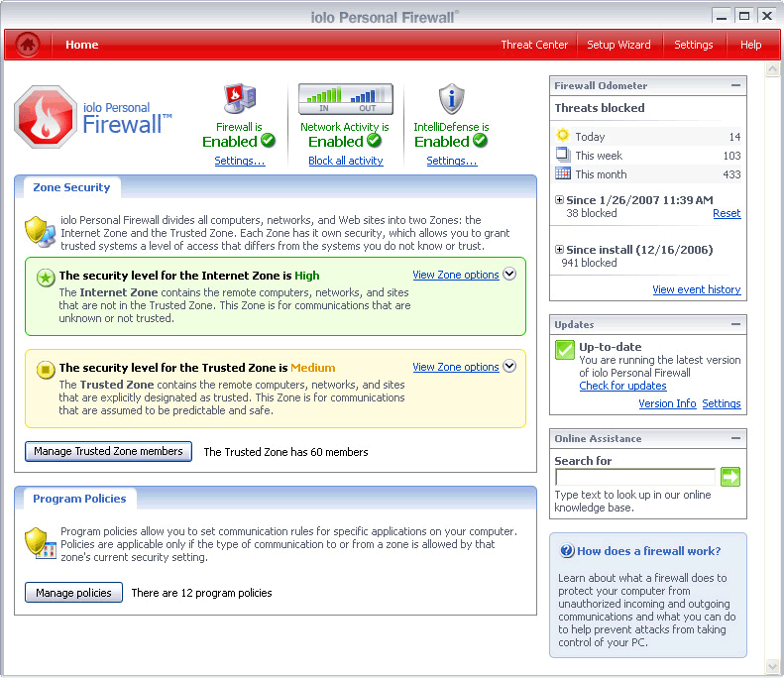
Task: Collapse the Online Assistance panel
Action: click(735, 438)
